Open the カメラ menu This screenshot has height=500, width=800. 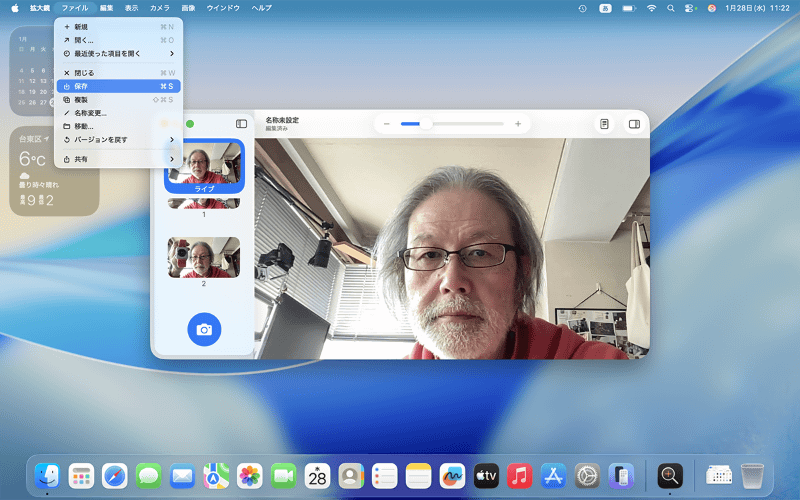coord(160,8)
